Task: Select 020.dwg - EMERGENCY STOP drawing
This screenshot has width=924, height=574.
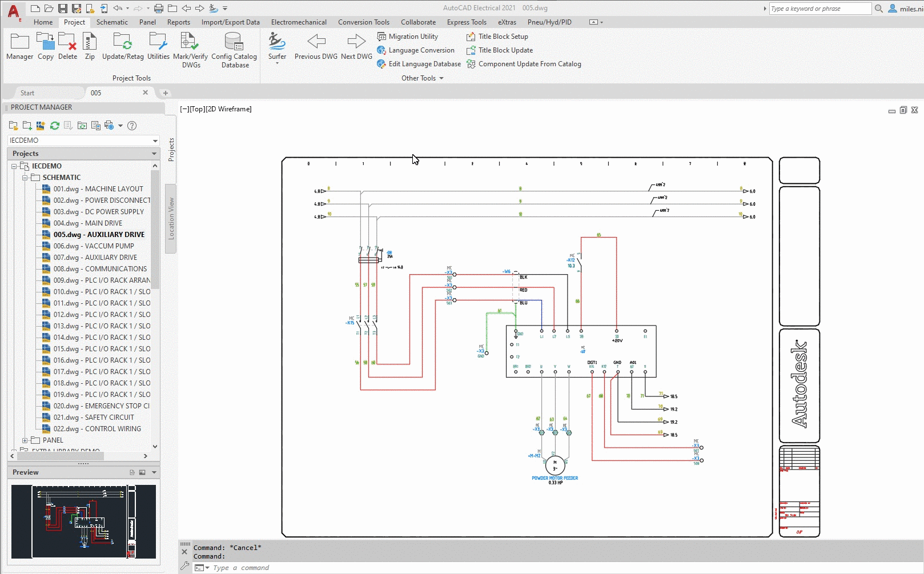Action: pos(95,406)
